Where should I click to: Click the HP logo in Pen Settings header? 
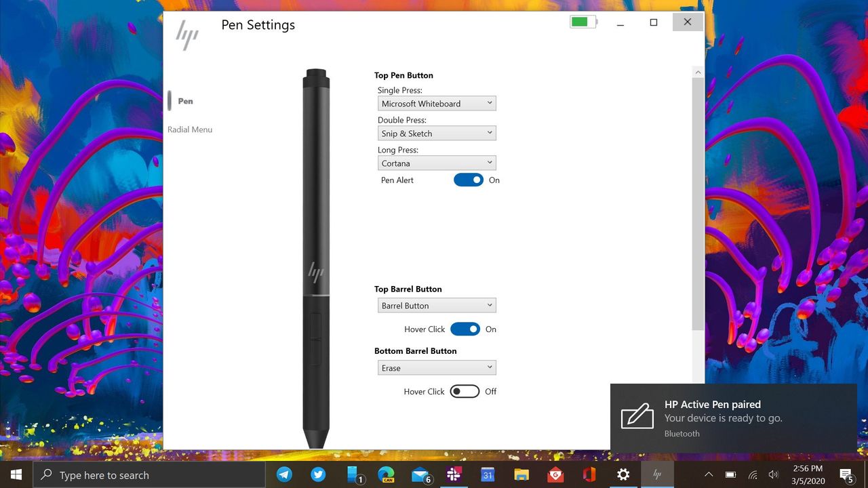187,35
